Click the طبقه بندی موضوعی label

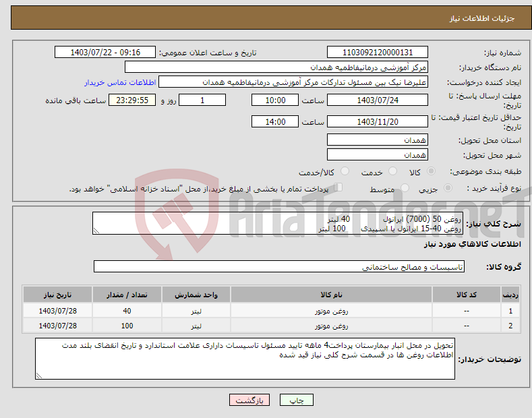point(485,172)
